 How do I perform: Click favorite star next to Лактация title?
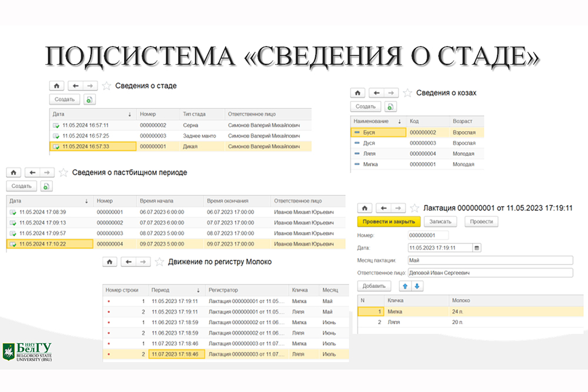[x=415, y=208]
